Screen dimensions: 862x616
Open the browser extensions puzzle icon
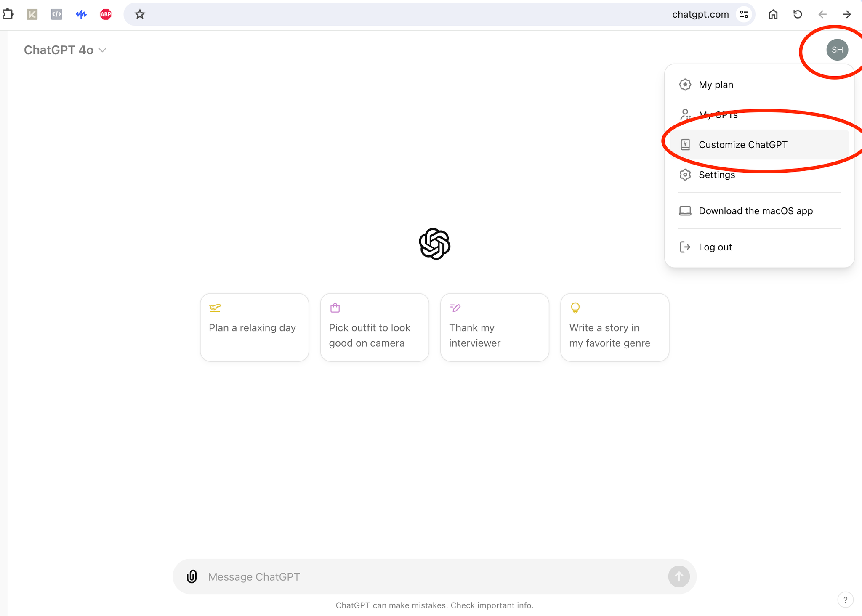coord(8,14)
